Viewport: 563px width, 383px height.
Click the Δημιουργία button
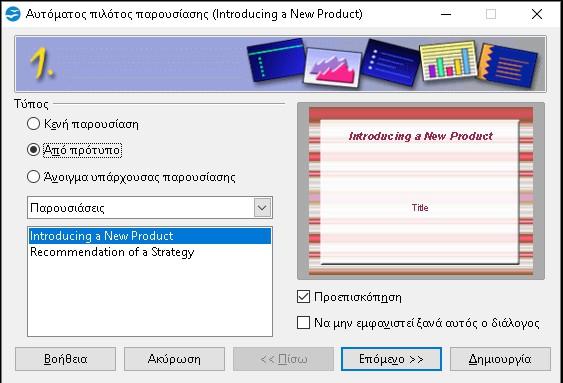(x=500, y=359)
